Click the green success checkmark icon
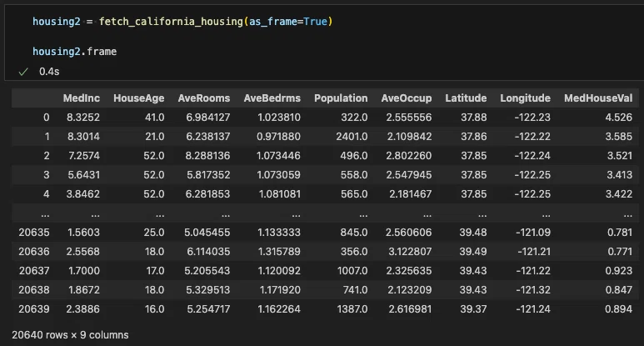The image size is (644, 346). coord(23,72)
